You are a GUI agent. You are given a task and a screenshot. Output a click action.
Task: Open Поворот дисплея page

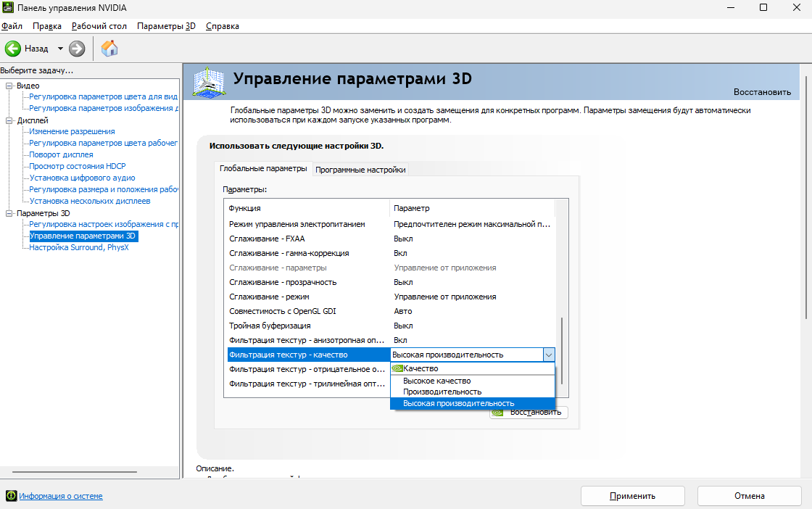[x=61, y=154]
